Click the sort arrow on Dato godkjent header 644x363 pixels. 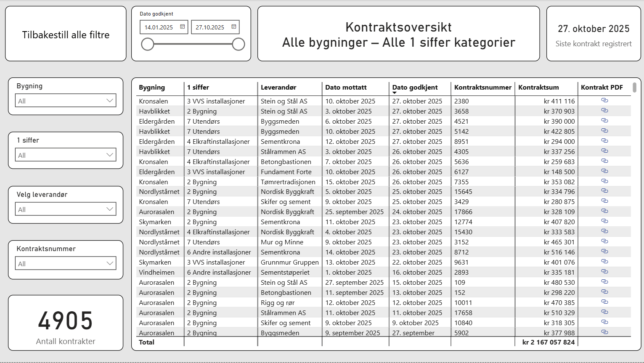point(395,92)
